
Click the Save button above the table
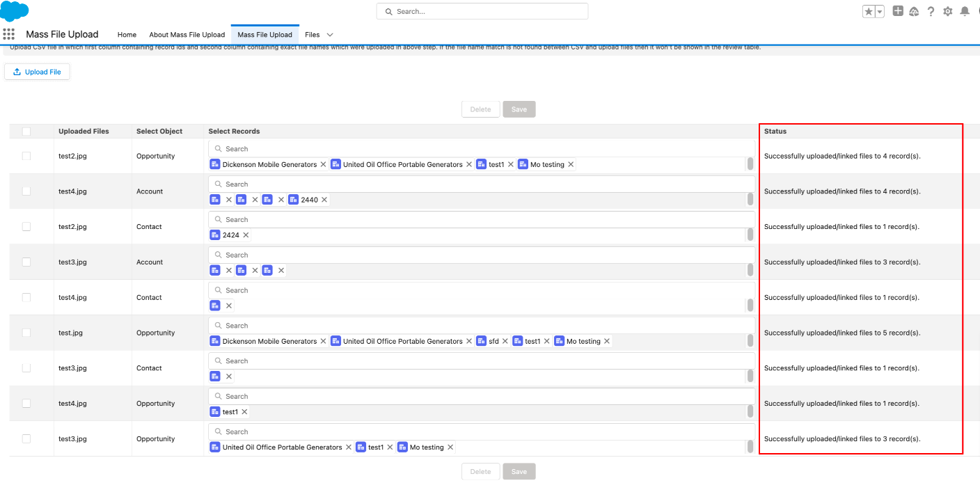pos(519,109)
